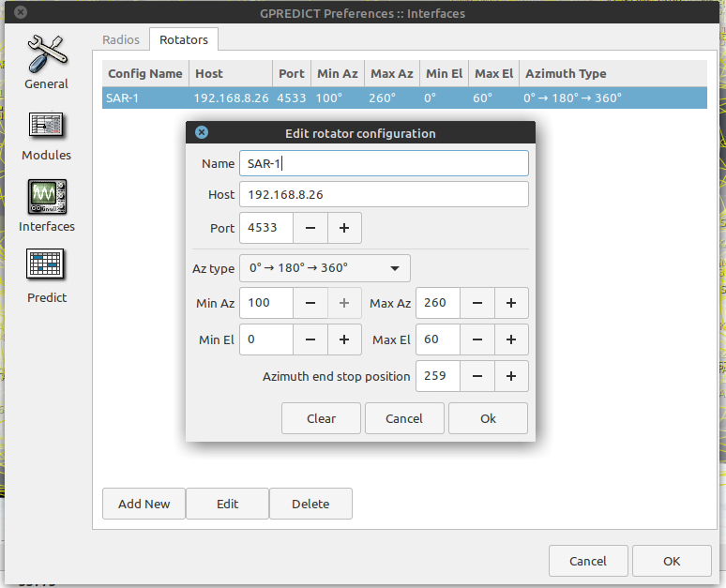
Task: Increase the Azimuth end stop position
Action: coord(511,376)
